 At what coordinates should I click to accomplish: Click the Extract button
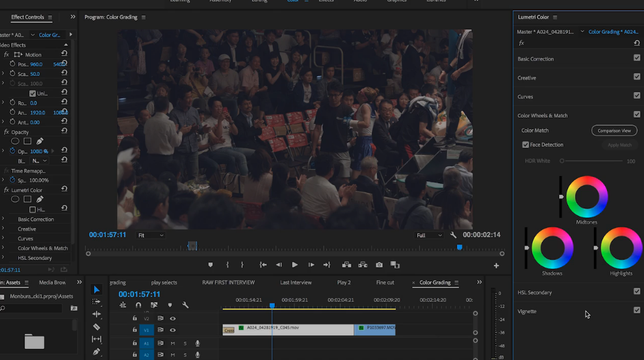(x=362, y=264)
